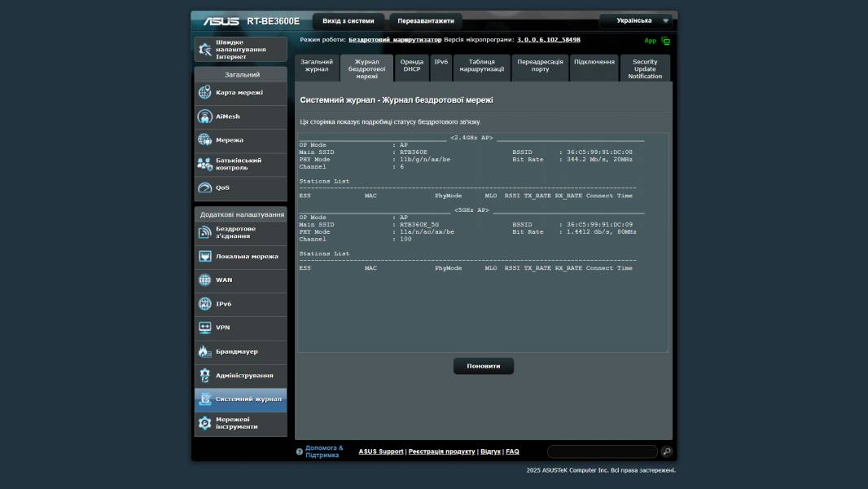
Task: Select the Системний журнал log icon
Action: pyautogui.click(x=205, y=399)
